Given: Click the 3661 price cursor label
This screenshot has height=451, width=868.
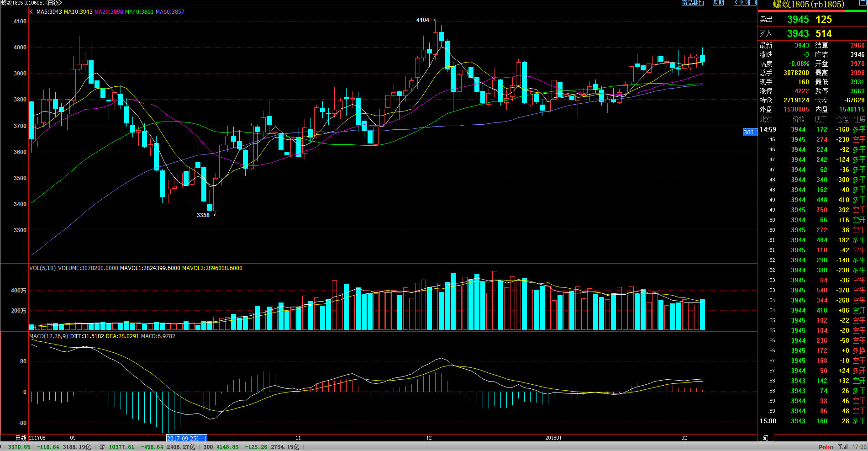Looking at the screenshot, I should point(750,133).
